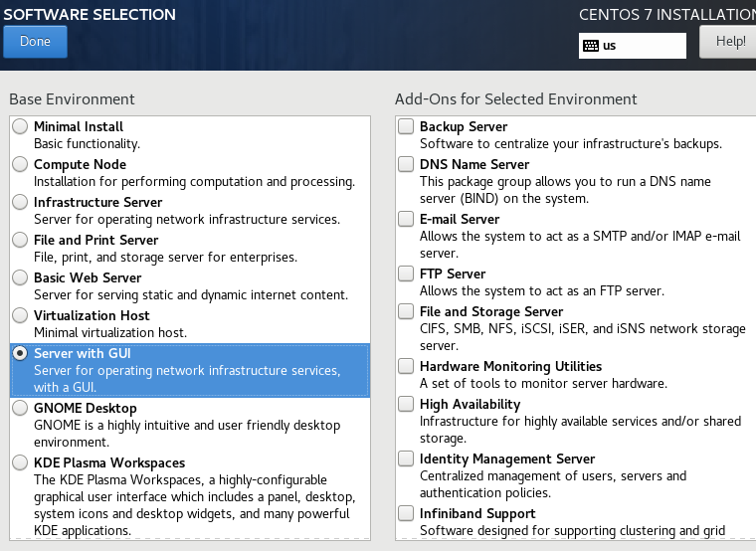The image size is (756, 551).
Task: Select KDE Plasma Workspaces option
Action: click(20, 463)
